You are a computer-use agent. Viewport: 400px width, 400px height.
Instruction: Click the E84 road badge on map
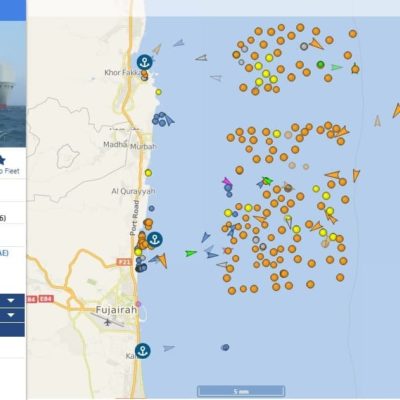46,299
